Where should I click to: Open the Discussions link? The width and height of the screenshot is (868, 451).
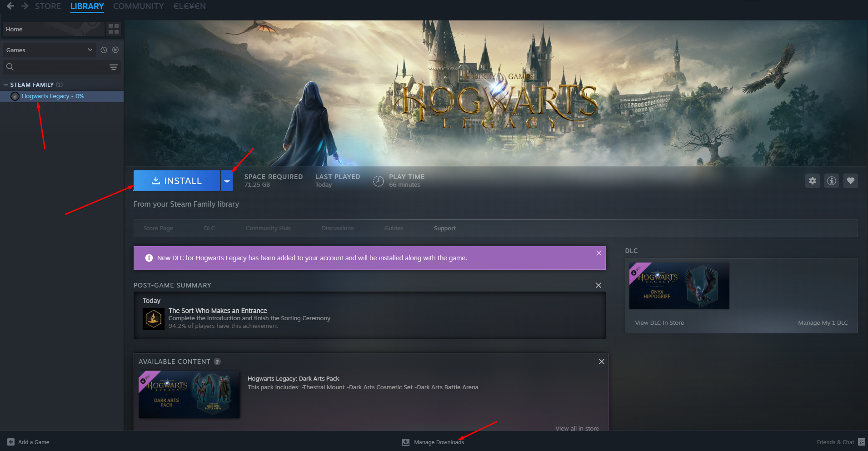point(338,228)
